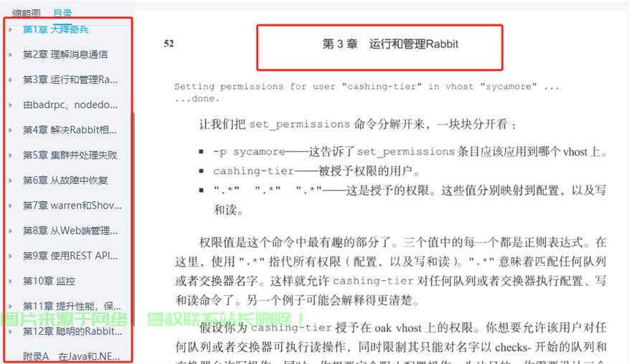
Task: Open 第7章 warren和Shov...
Action: coord(72,206)
